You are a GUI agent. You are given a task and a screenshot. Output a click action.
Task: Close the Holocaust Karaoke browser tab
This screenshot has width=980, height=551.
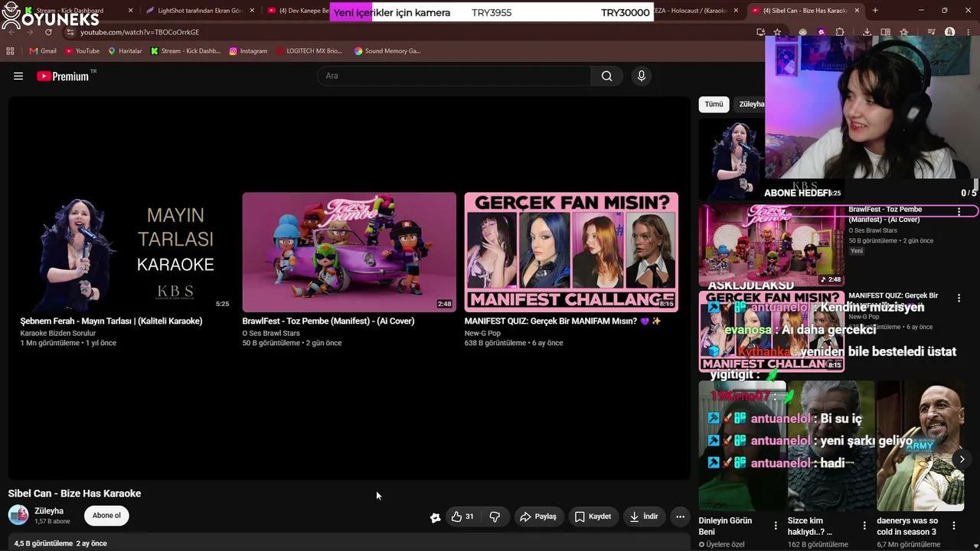point(736,11)
